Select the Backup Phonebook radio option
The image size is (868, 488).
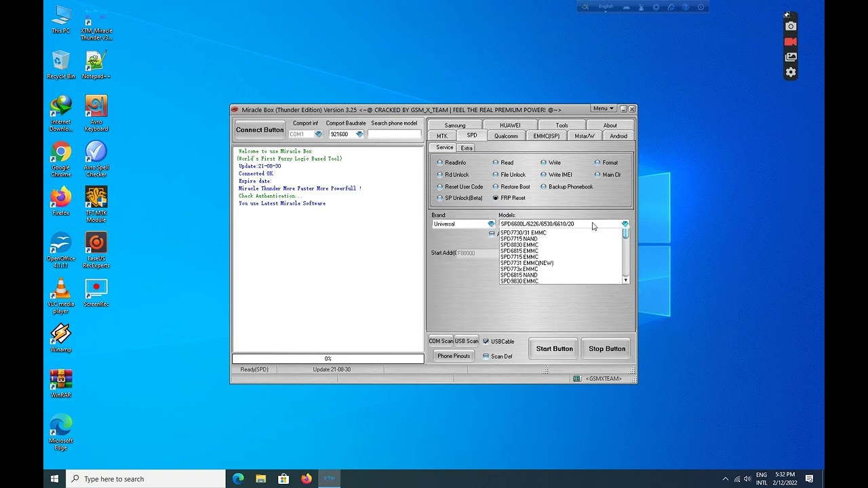[566, 187]
